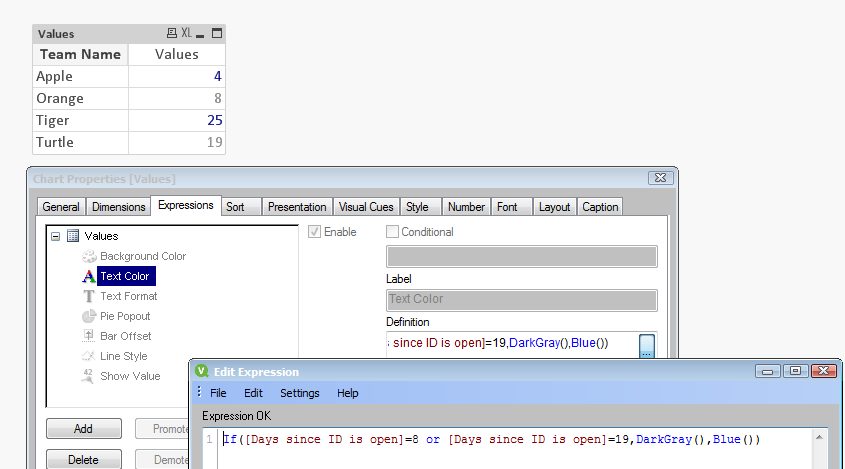845x469 pixels.
Task: Send Values table to Excel via XL icon
Action: tap(186, 33)
